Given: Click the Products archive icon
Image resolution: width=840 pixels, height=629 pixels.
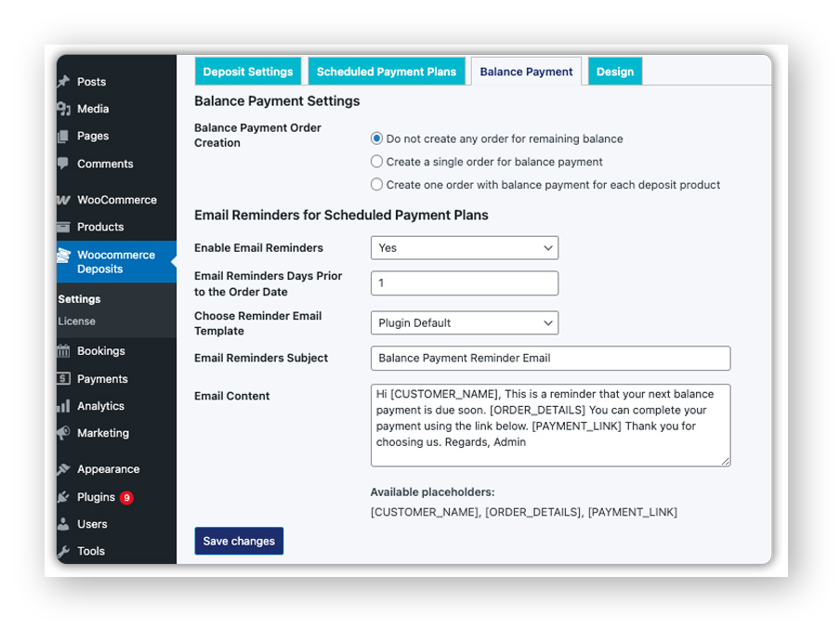Looking at the screenshot, I should coord(63,228).
